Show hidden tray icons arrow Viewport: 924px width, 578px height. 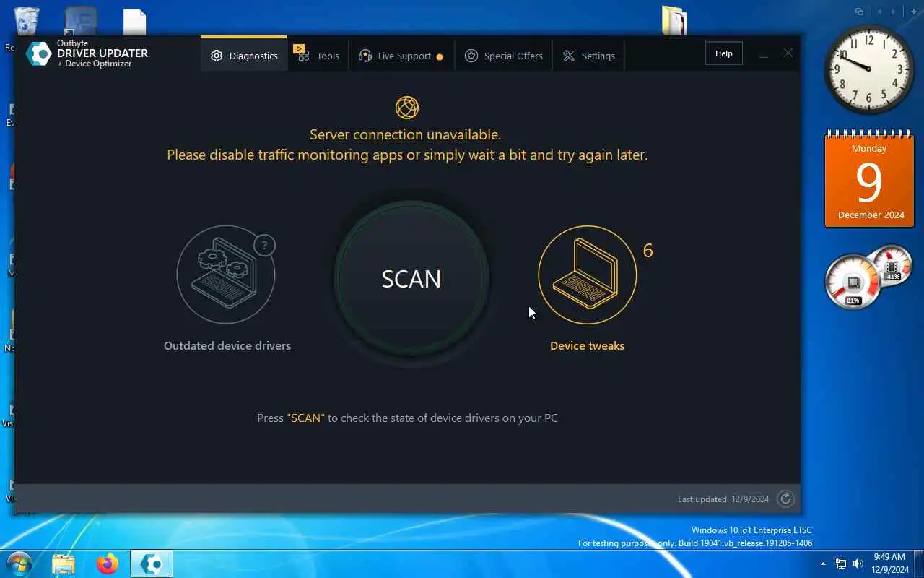click(x=823, y=564)
